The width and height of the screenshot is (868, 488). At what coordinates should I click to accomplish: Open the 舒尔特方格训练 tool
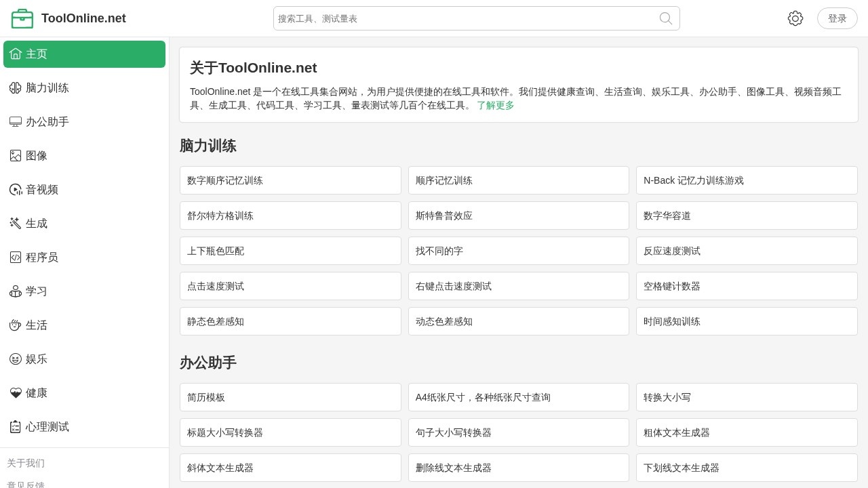[x=290, y=216]
